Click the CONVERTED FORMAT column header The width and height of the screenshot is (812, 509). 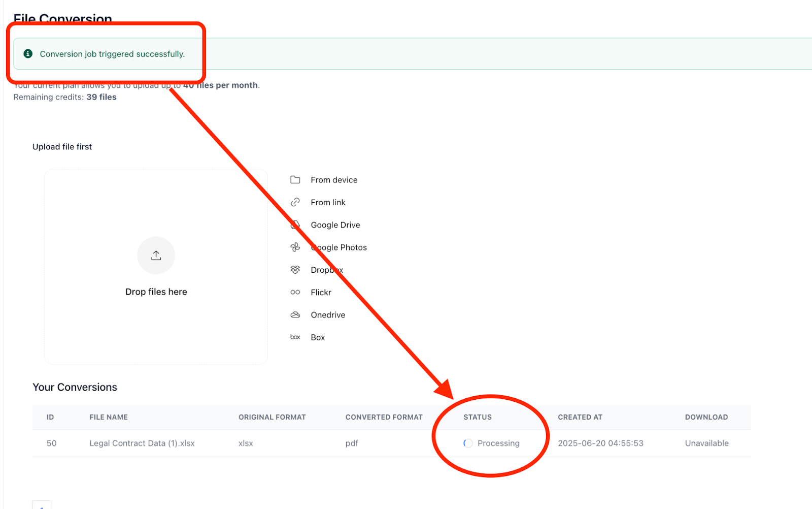pyautogui.click(x=384, y=417)
